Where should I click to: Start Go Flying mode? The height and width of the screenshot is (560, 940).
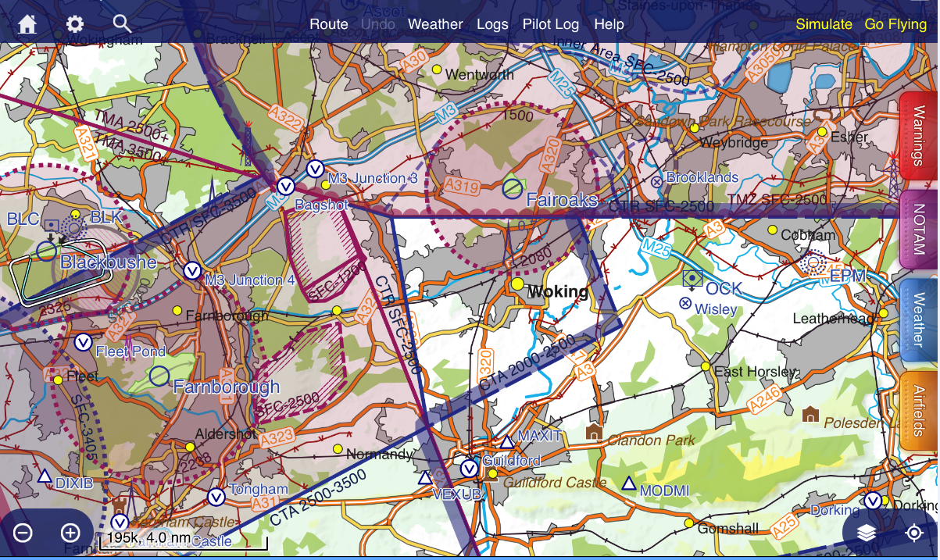[895, 24]
